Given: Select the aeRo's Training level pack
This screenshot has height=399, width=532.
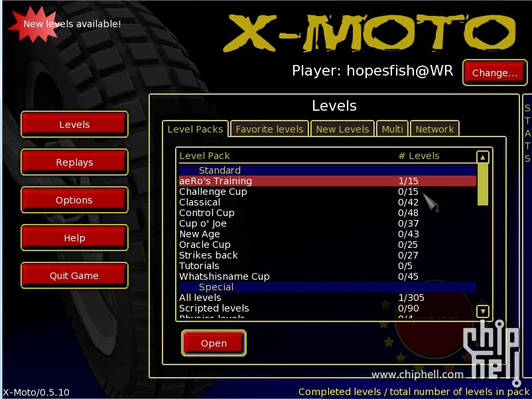Looking at the screenshot, I should (x=328, y=181).
